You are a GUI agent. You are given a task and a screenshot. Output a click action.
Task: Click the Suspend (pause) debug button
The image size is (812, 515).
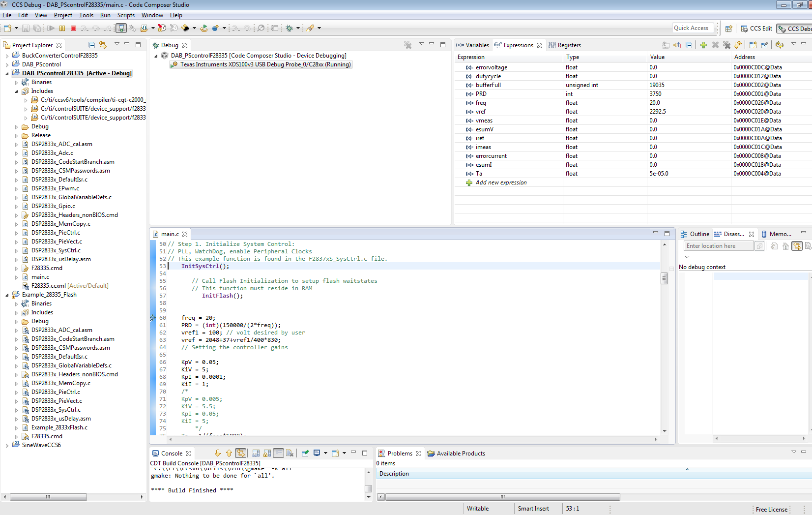(62, 29)
